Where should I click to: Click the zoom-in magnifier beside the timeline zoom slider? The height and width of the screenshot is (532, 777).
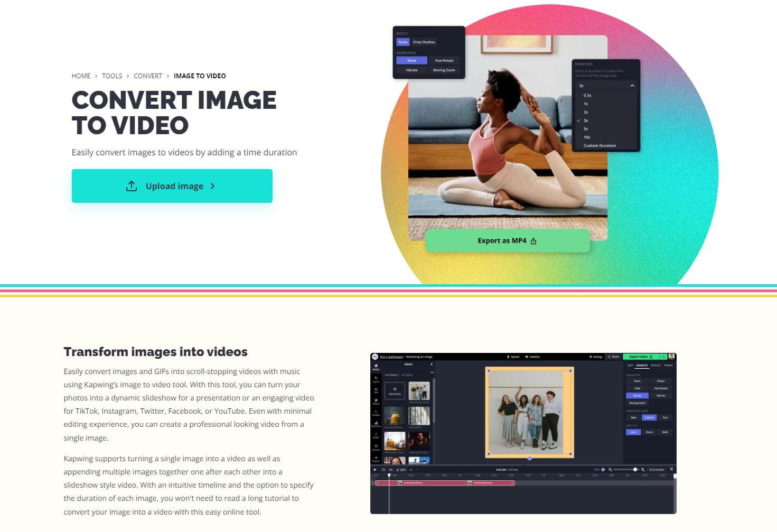tap(643, 469)
